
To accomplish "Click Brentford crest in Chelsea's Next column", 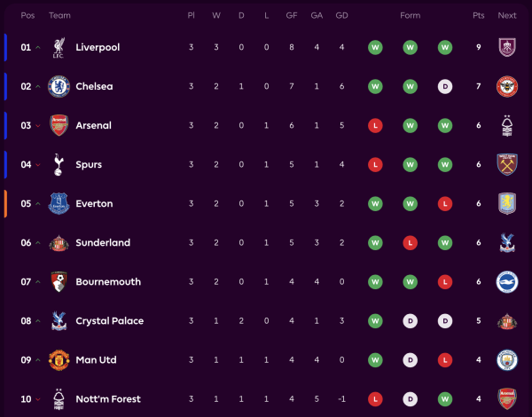I will pos(506,87).
